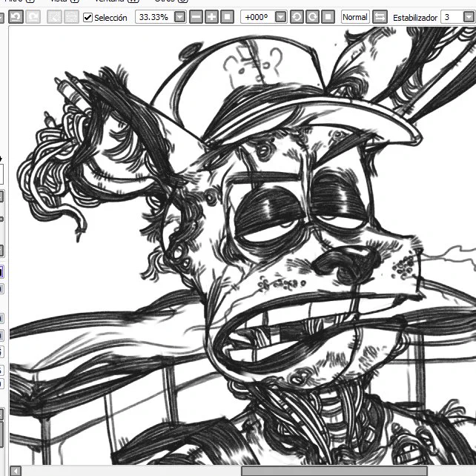
Task: Click the horizontal scrollbar thumb
Action: [334, 471]
